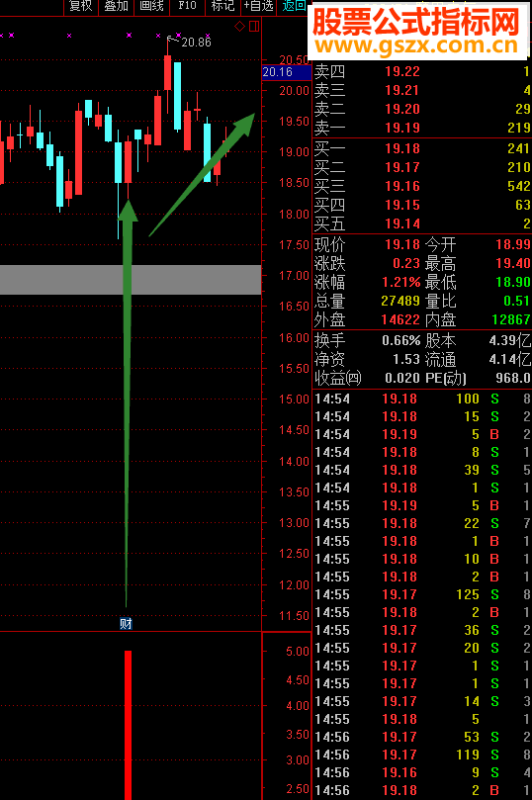The width and height of the screenshot is (532, 800).
Task: Select the 14:56 trade with volume 53
Action: pos(422,738)
